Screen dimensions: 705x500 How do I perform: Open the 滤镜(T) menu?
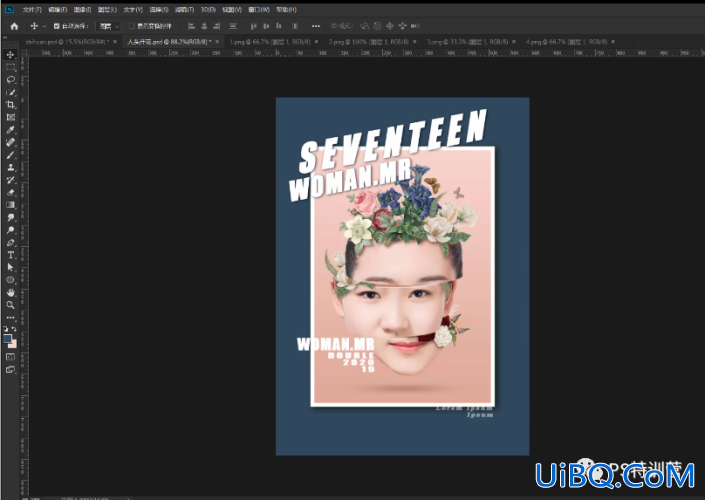(184, 9)
